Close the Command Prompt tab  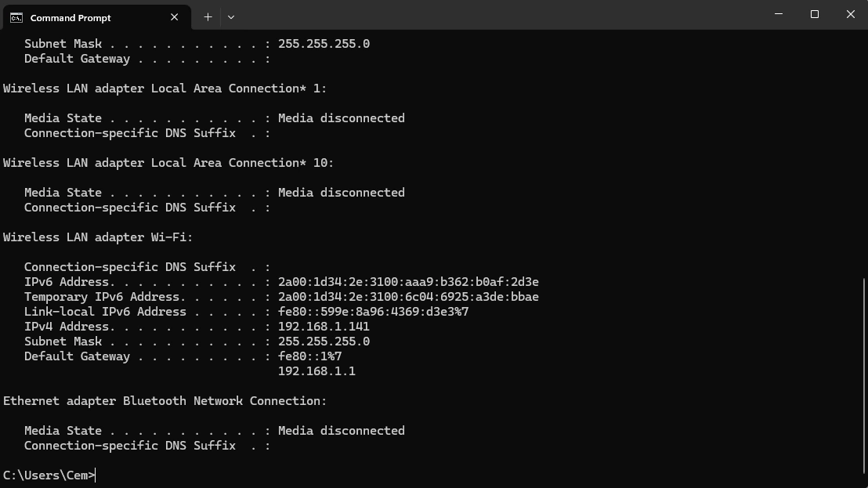174,16
